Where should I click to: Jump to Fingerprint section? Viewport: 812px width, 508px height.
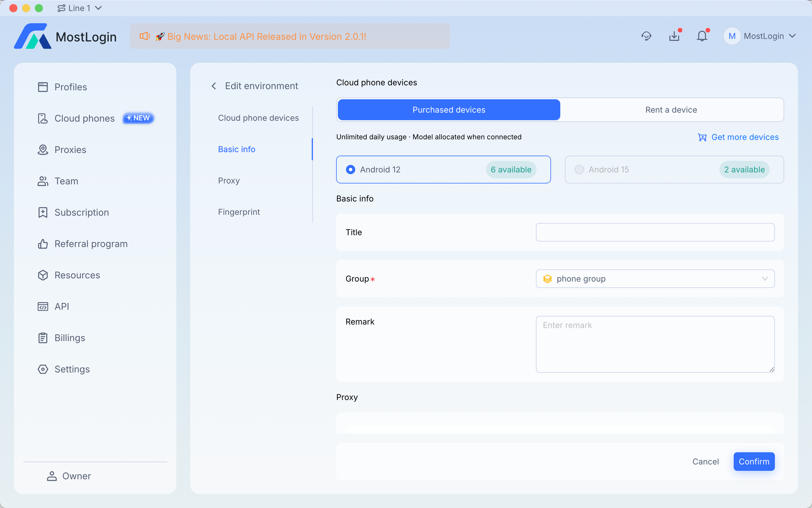click(239, 212)
